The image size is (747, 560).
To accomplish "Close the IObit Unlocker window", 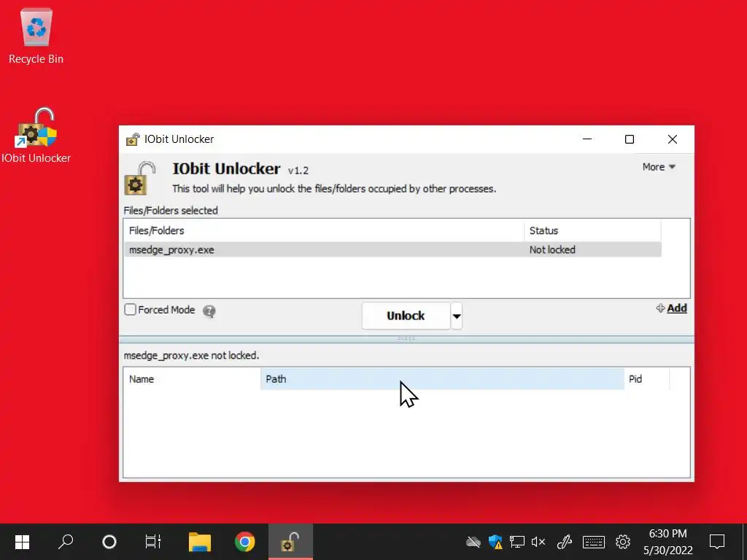I will (x=672, y=139).
